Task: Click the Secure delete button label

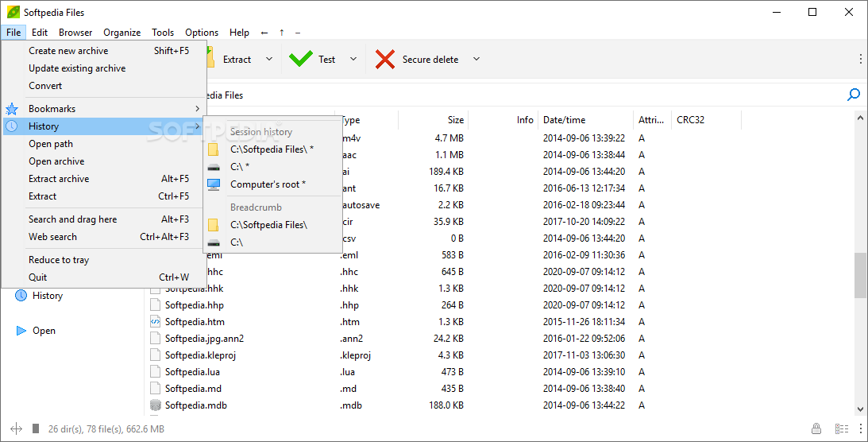Action: pos(430,60)
